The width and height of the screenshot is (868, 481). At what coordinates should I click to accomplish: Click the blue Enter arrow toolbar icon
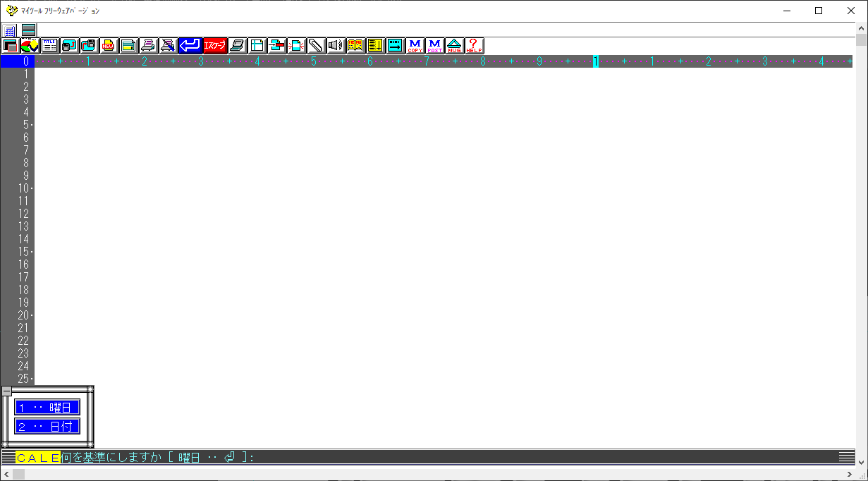(190, 46)
